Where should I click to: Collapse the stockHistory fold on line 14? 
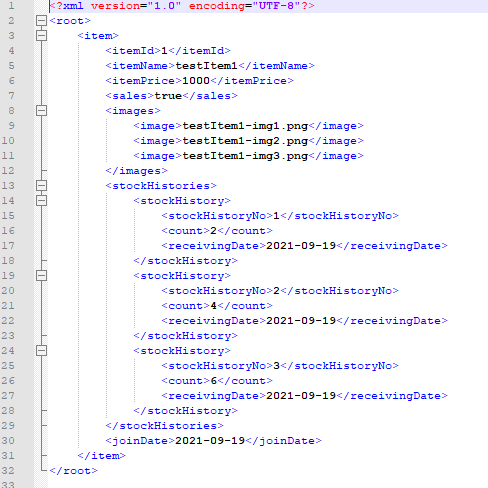tap(41, 201)
